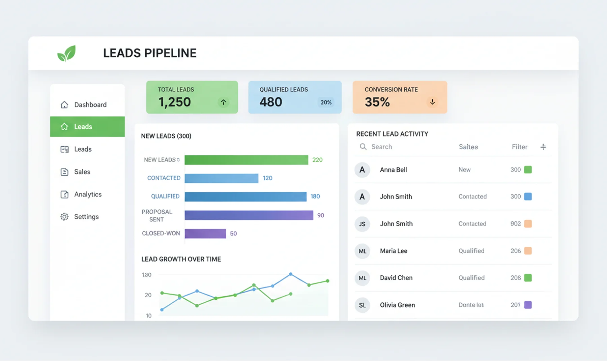Click the name Maria Lee
The image size is (607, 364).
point(394,251)
